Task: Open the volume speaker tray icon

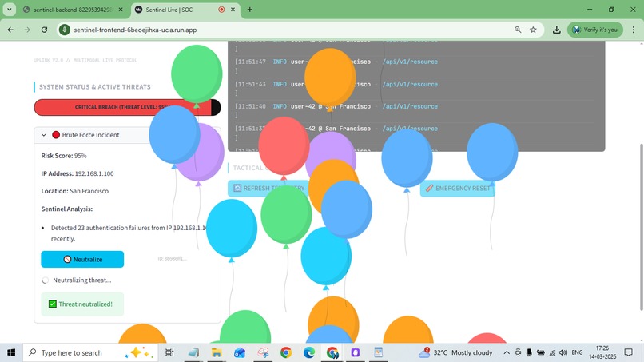Action: (x=563, y=352)
